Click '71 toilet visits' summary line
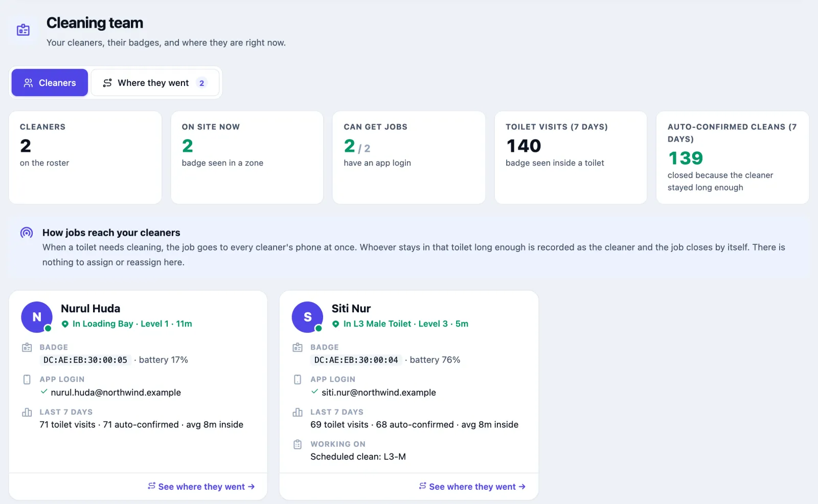This screenshot has height=504, width=818. 142,425
